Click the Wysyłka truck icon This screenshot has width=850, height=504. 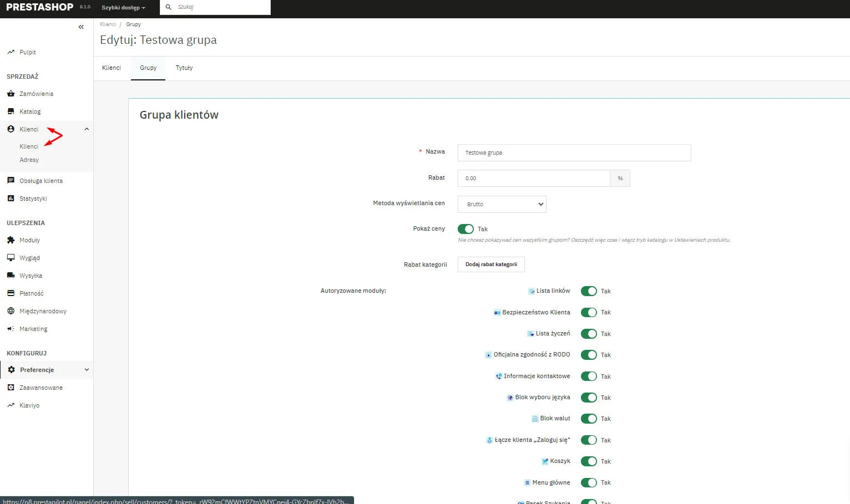coord(11,276)
